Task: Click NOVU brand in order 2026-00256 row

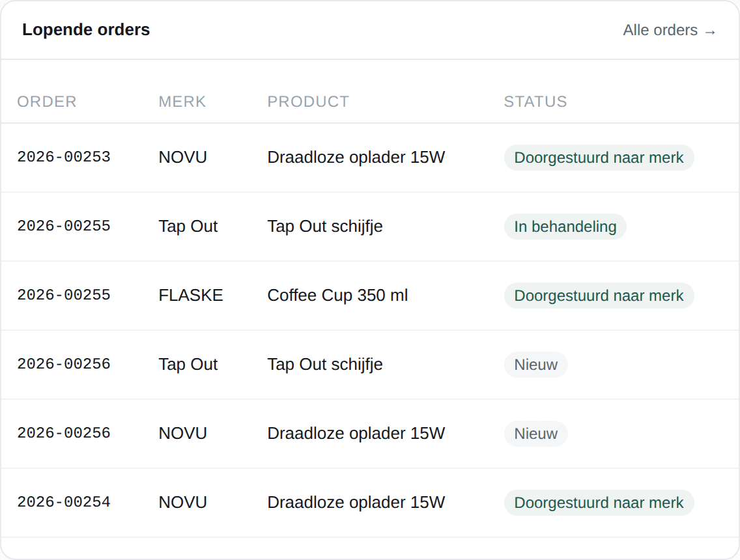Action: tap(182, 433)
